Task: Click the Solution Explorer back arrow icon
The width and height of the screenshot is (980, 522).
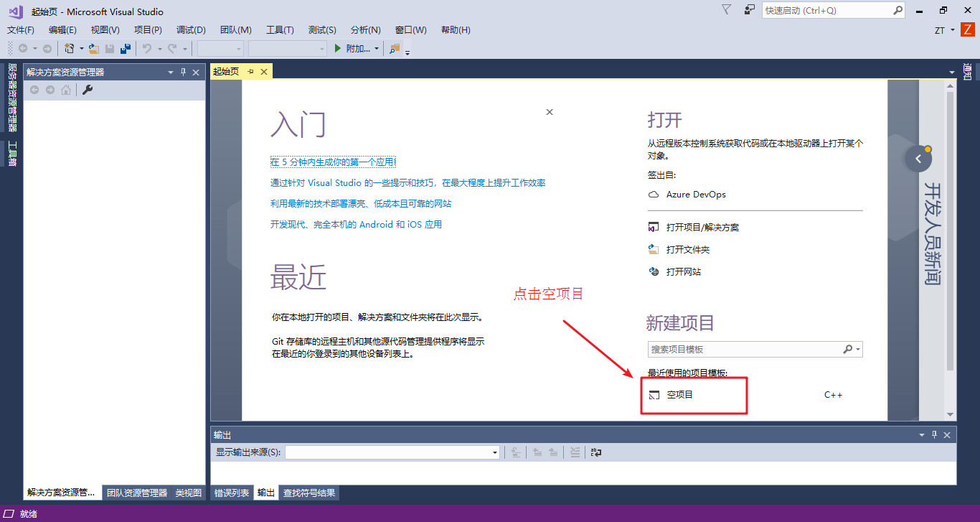Action: (34, 90)
